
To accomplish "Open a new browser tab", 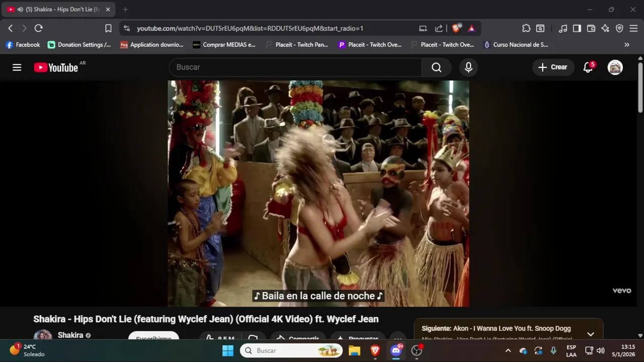I will click(125, 10).
